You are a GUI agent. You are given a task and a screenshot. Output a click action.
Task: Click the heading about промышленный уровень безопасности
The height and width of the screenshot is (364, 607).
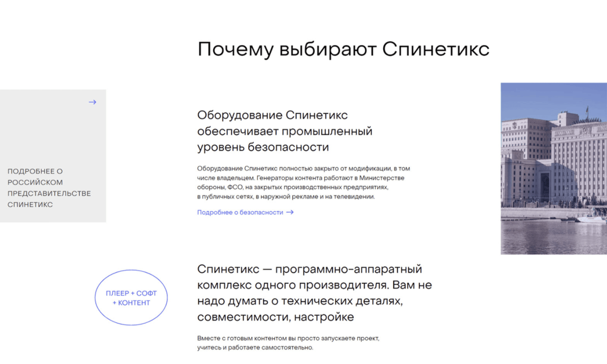click(284, 131)
